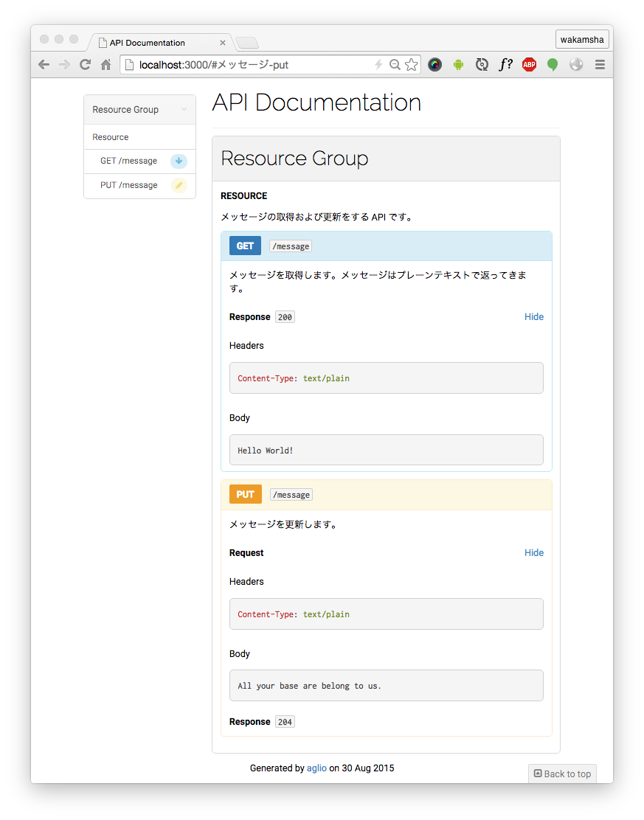The height and width of the screenshot is (820, 644).
Task: Collapse the Resource Group sidebar chevron
Action: click(x=184, y=110)
